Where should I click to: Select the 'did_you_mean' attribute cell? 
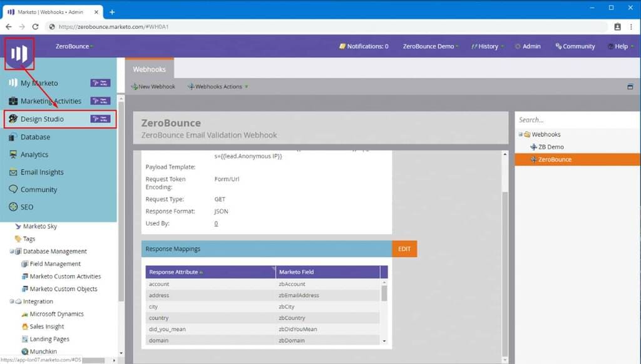[x=210, y=329]
